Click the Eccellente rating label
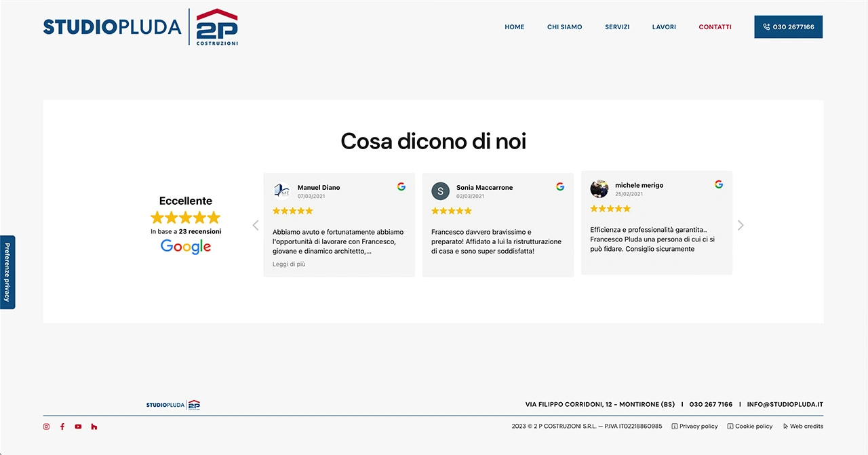Viewport: 868px width, 455px height. tap(186, 201)
